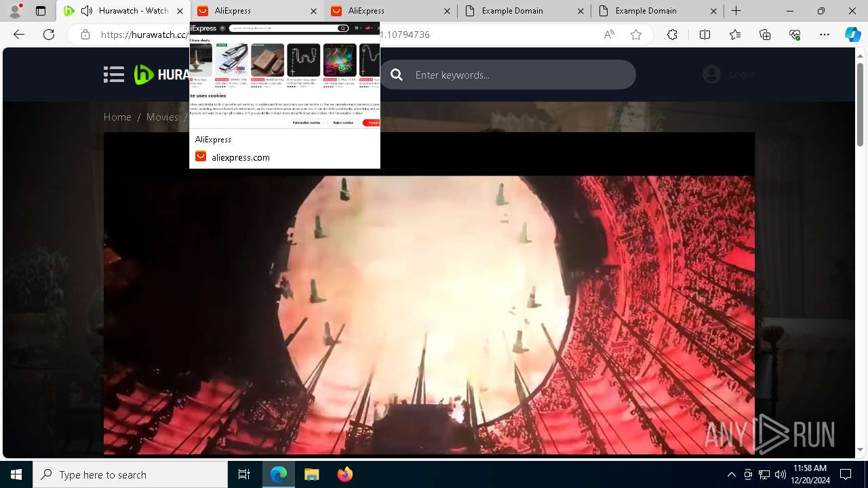868x488 pixels.
Task: Close the first Example Domain tab
Action: (581, 11)
